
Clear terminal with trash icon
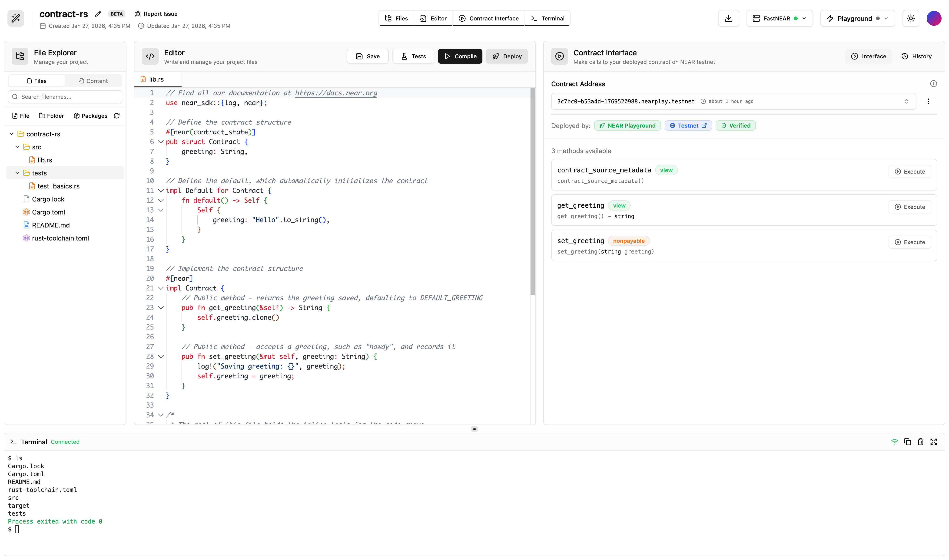921,442
